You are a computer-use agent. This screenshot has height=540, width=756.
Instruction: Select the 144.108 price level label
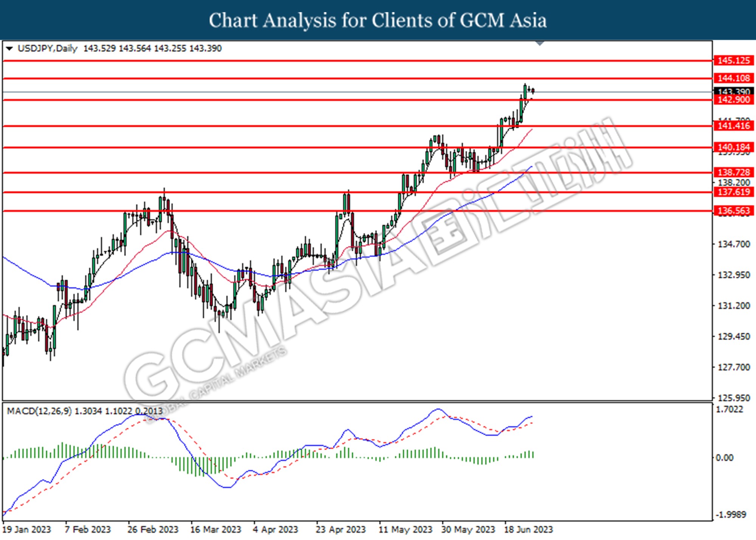(x=733, y=78)
